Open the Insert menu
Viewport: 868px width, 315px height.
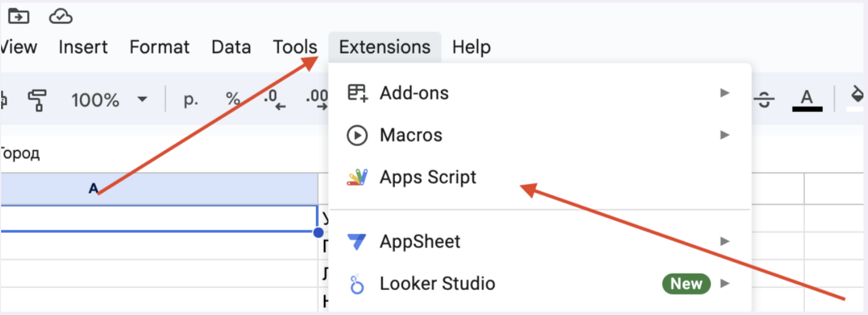(83, 47)
